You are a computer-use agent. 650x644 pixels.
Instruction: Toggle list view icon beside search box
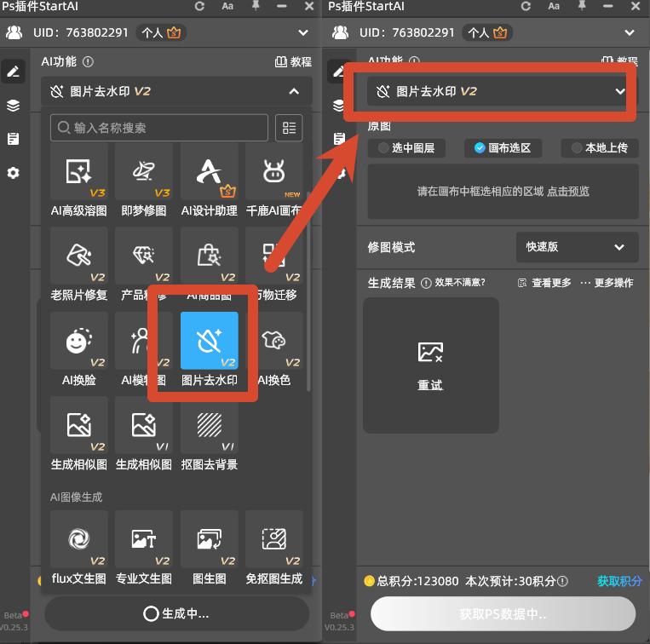click(289, 128)
